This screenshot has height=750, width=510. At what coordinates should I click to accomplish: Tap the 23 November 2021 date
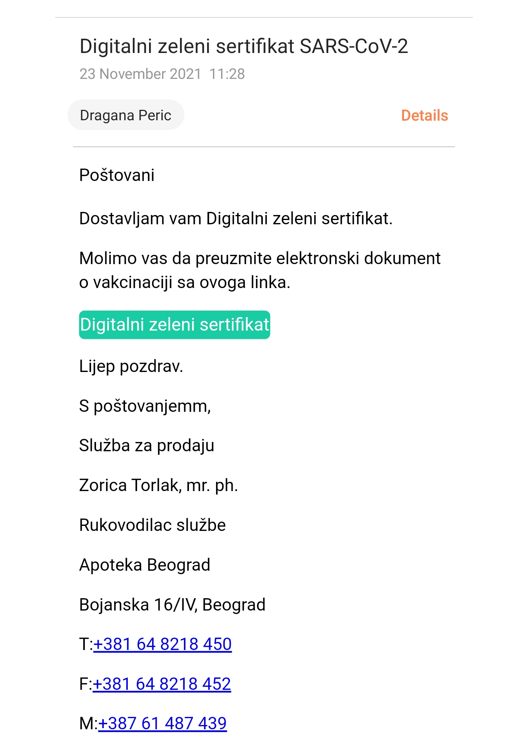[x=140, y=74]
